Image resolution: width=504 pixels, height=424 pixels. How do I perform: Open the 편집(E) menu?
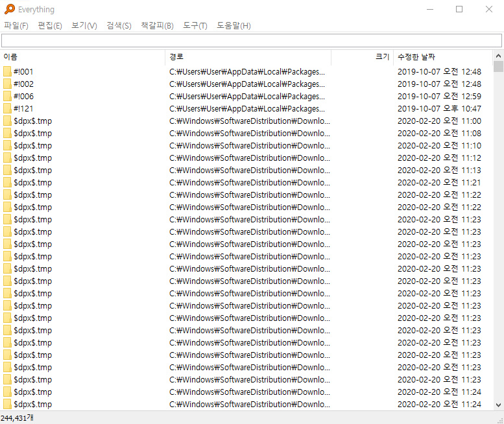click(x=50, y=26)
